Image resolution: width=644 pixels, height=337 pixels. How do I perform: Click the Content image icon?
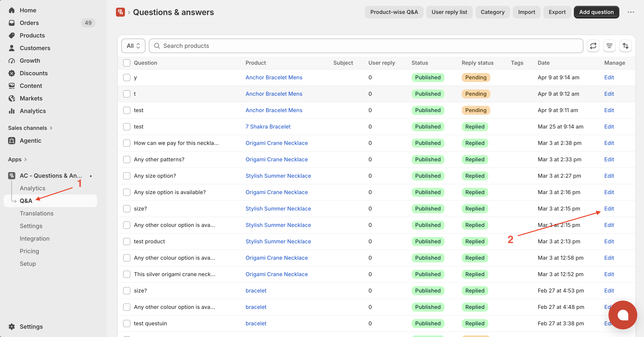click(11, 86)
